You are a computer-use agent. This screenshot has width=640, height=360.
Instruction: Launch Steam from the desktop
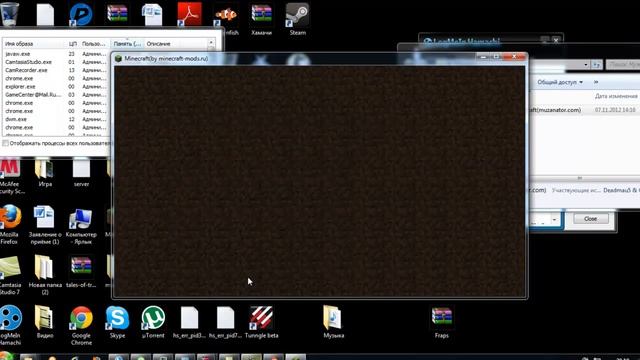click(x=298, y=19)
